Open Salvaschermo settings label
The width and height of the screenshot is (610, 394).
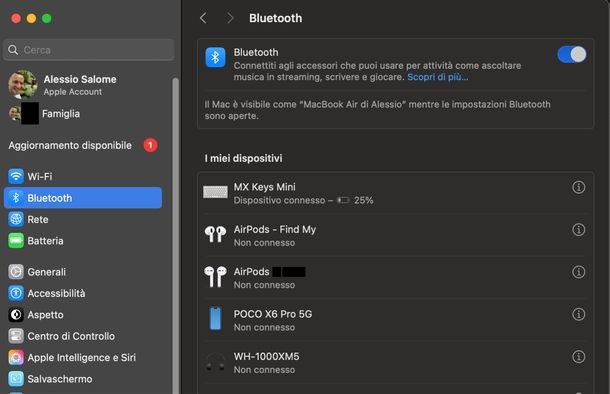point(60,379)
